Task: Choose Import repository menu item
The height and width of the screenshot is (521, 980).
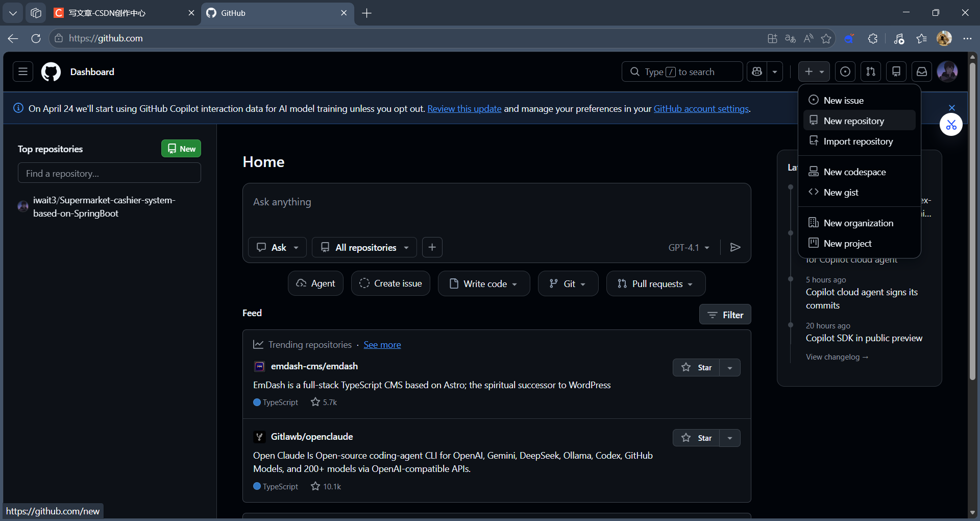Action: pos(860,141)
